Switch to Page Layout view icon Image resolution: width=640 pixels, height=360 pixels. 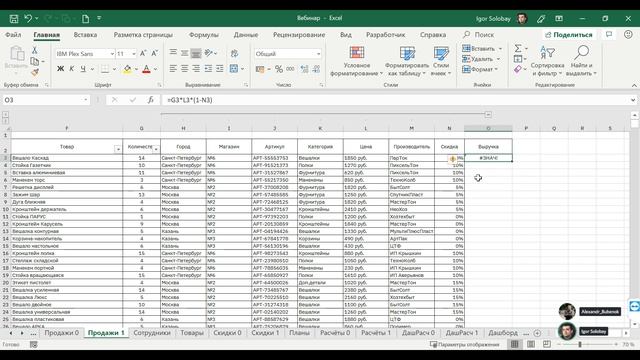(531, 344)
